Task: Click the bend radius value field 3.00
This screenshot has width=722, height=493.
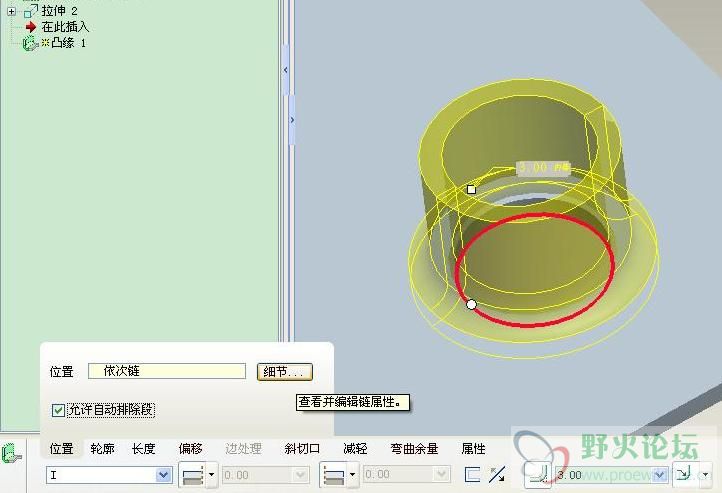Action: [x=611, y=475]
